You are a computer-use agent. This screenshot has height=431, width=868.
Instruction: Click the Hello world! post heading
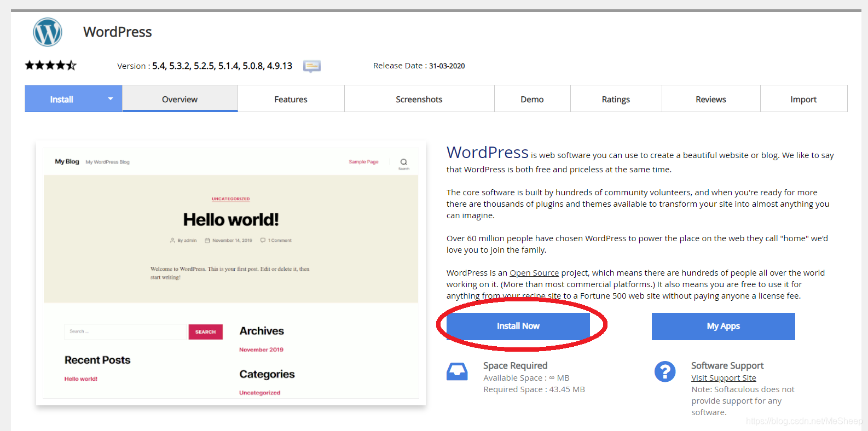coord(231,219)
